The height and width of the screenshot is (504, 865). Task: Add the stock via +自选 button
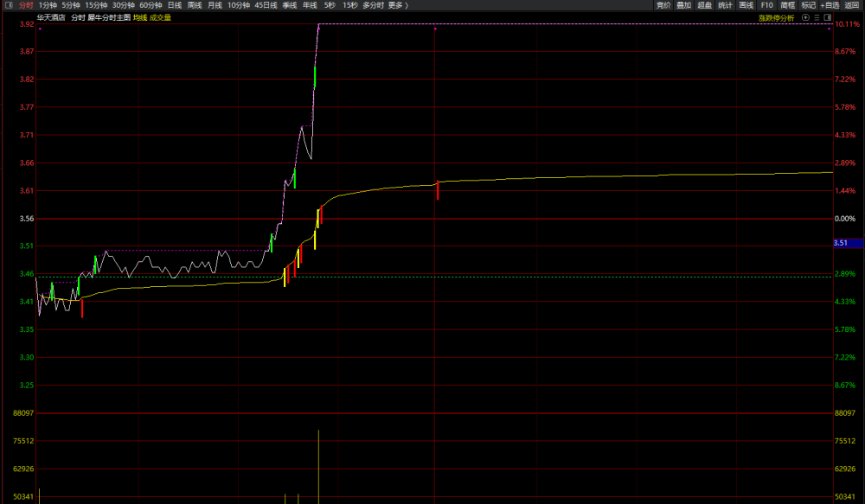(x=830, y=5)
